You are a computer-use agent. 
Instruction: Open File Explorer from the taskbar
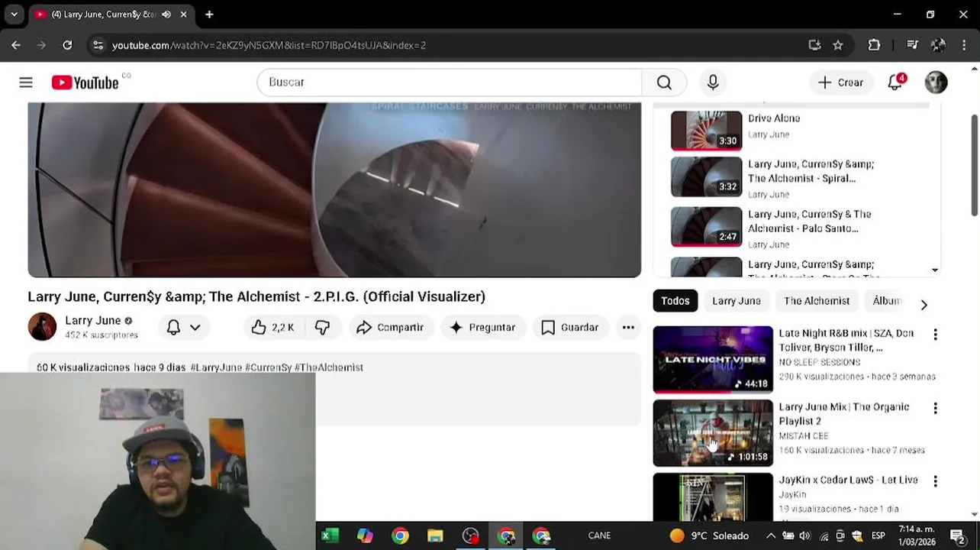(x=435, y=535)
